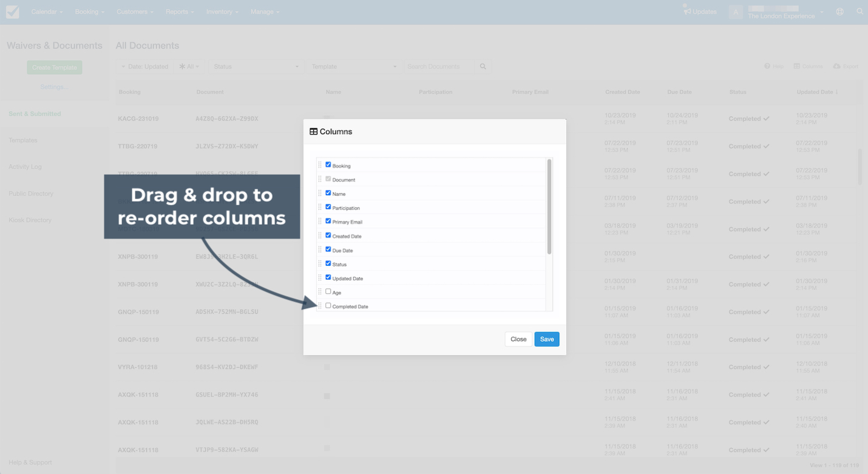Click document code A4Z80-6G2XA-Z99DX

(x=227, y=119)
